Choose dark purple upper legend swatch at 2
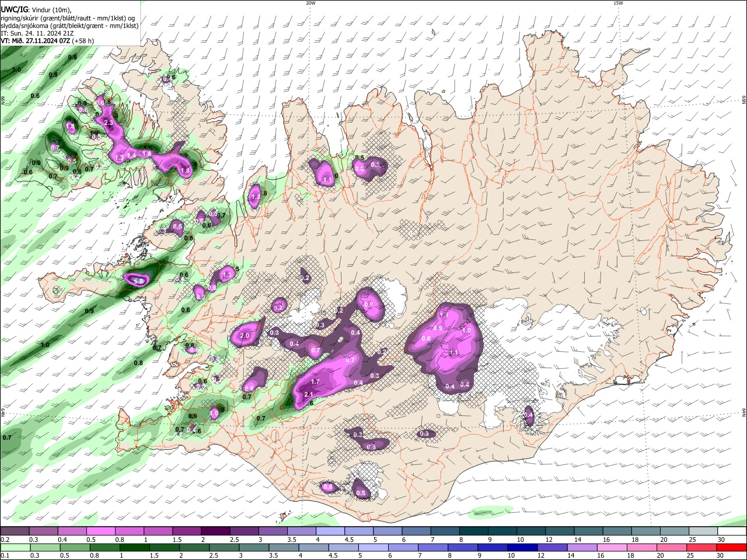This screenshot has width=747, height=560. tap(215, 531)
